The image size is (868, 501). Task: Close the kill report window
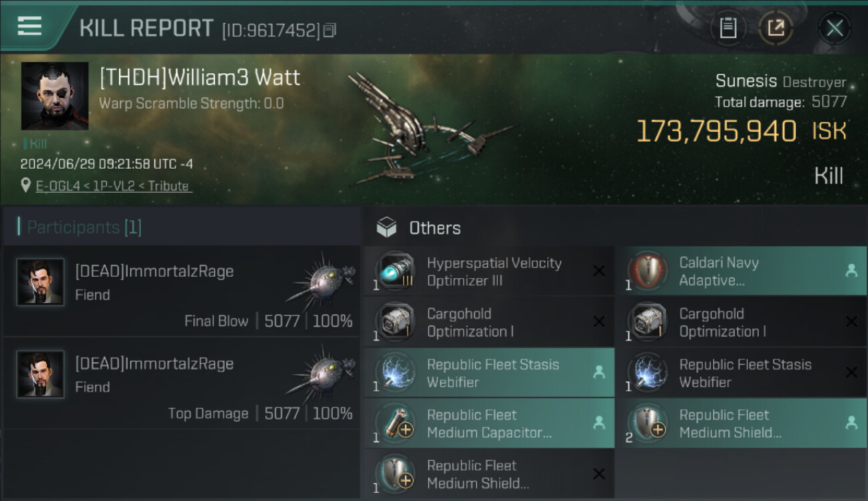click(x=834, y=28)
